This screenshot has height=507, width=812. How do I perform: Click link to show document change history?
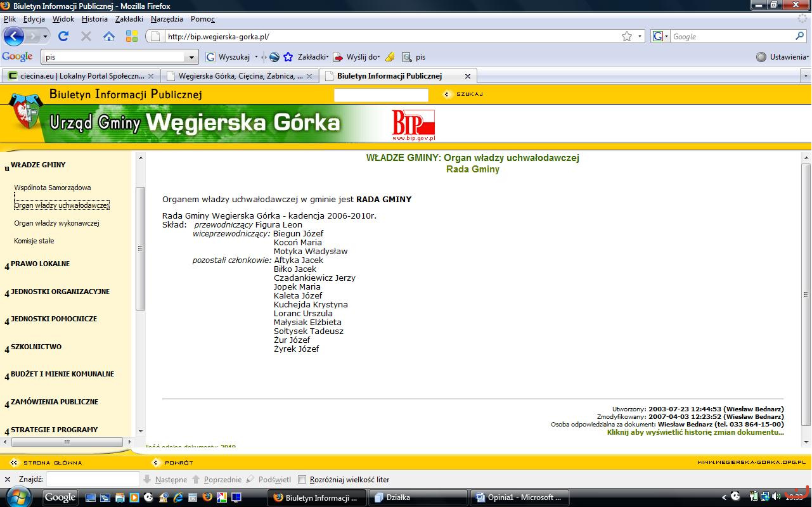(x=695, y=432)
